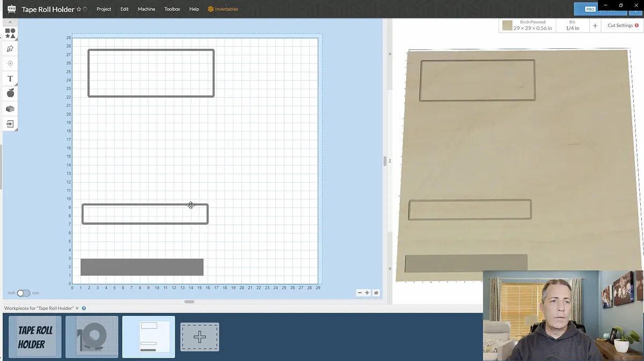Choose the Text tool
This screenshot has height=361, width=644.
[10, 78]
